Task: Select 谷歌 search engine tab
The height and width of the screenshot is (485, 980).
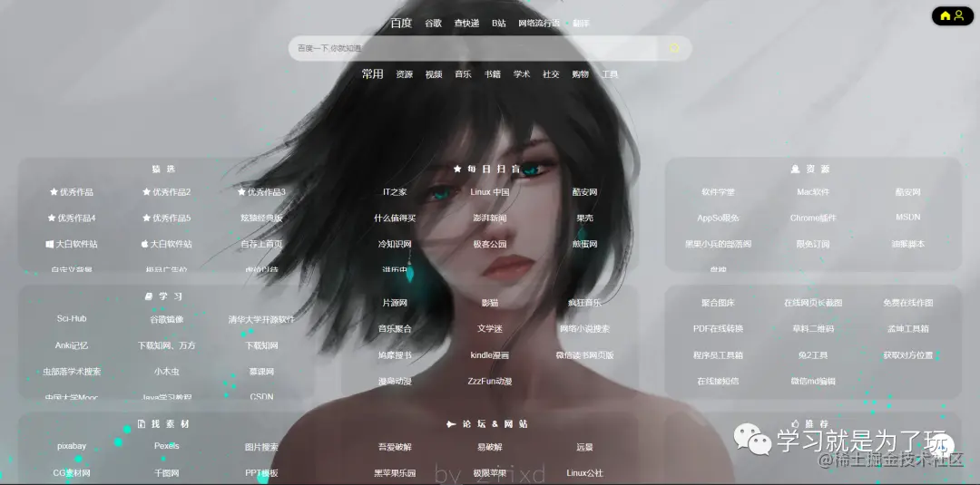Action: [x=433, y=23]
